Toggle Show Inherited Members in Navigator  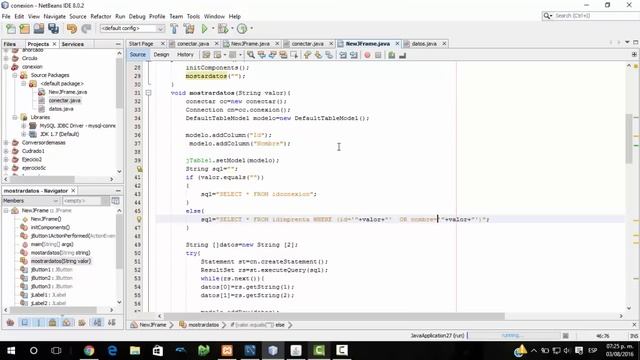pyautogui.click(x=11, y=323)
